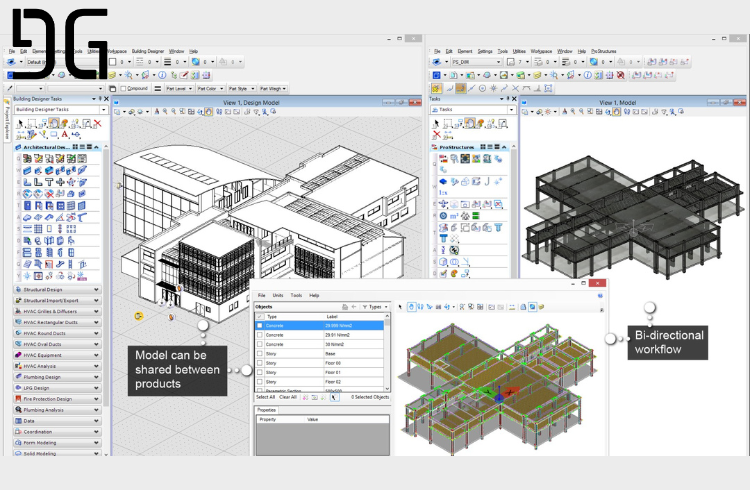
Task: Click the print icon in Objects panel header
Action: 344,307
